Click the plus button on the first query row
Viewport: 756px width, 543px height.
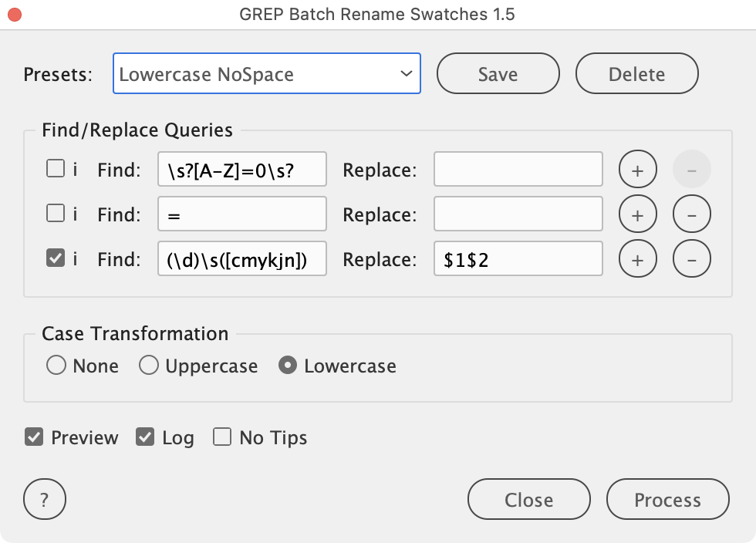[637, 170]
